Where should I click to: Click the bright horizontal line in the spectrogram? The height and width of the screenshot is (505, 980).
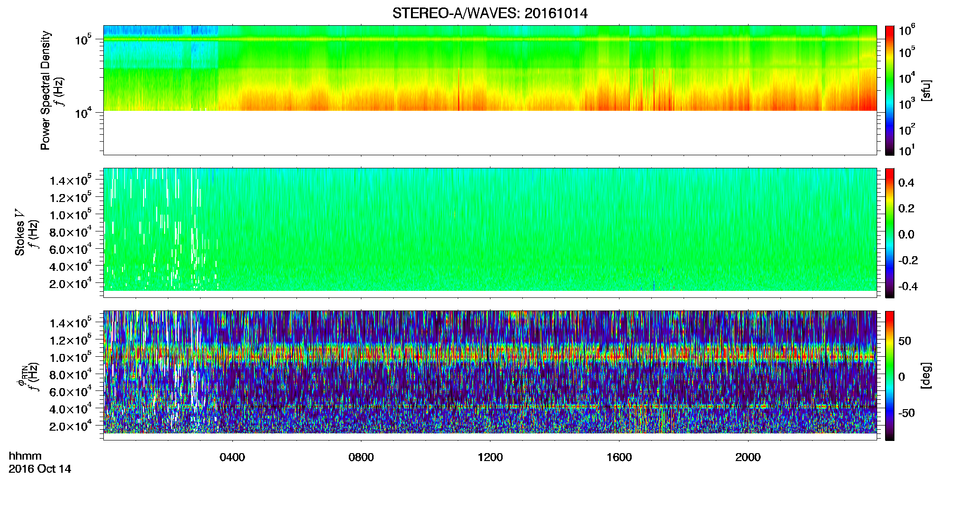[x=490, y=40]
